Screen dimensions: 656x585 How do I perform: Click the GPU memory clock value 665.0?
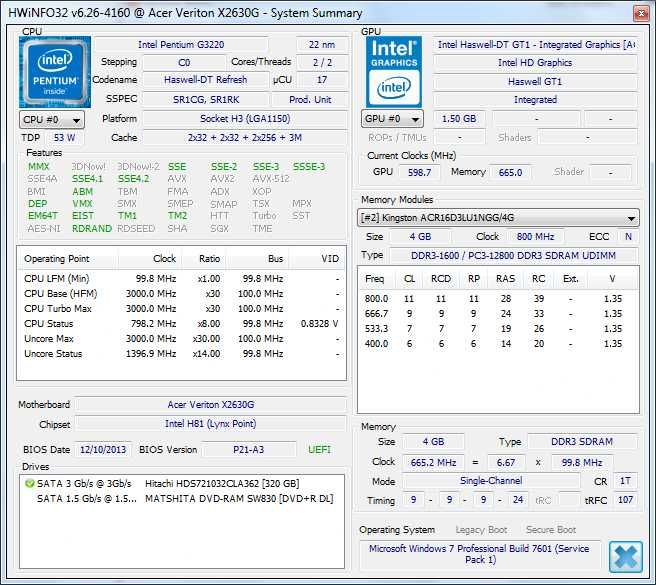[x=510, y=172]
